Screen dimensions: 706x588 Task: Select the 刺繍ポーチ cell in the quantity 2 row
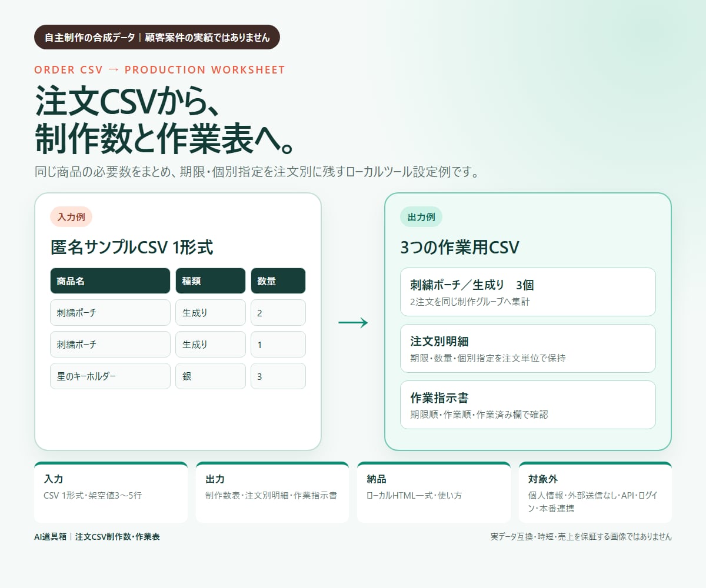coord(110,313)
